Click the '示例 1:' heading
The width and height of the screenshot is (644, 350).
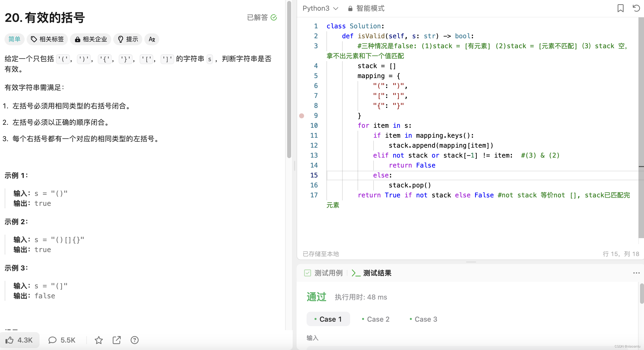tap(16, 175)
